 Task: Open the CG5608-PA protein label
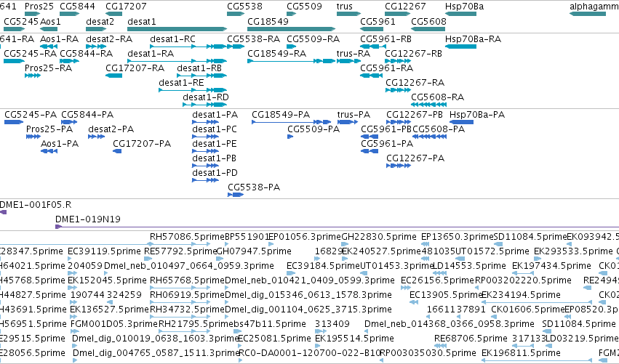click(x=439, y=129)
